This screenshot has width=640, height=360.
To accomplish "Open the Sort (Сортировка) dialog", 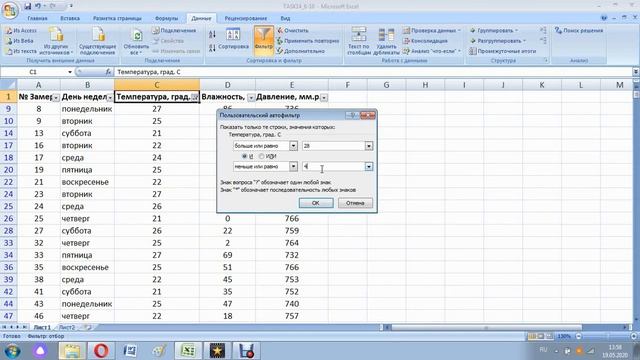I will [233, 40].
